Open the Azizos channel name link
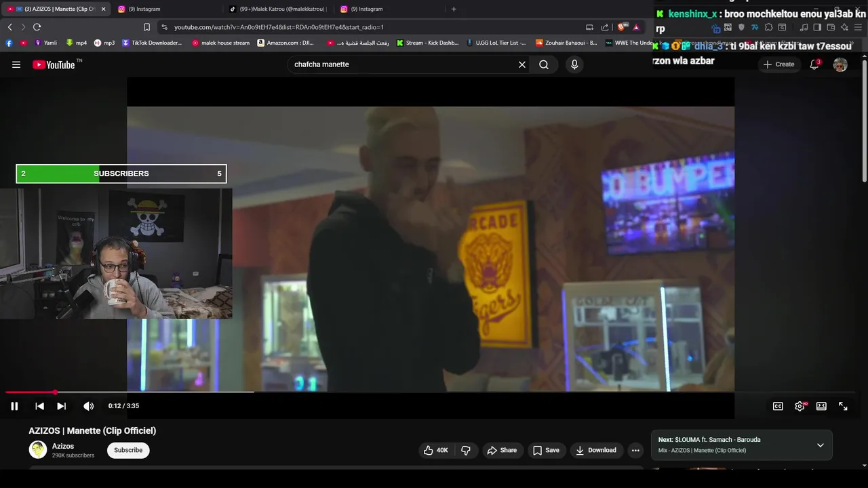Viewport: 868px width, 488px height. (63, 446)
